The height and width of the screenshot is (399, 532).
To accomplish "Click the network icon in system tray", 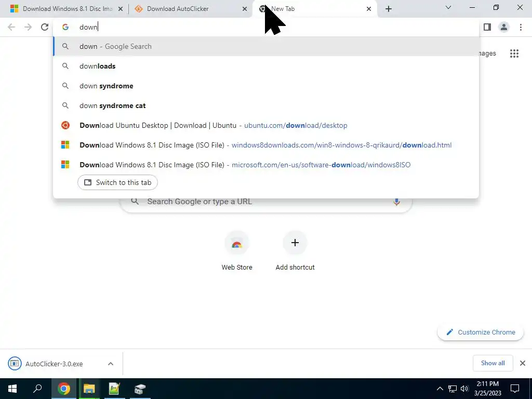I will tap(453, 389).
